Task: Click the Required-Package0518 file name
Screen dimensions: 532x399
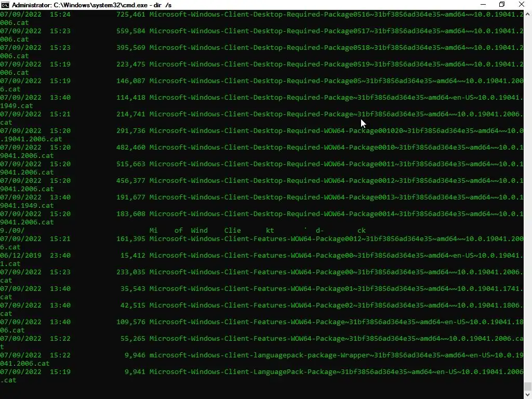Action: 336,48
